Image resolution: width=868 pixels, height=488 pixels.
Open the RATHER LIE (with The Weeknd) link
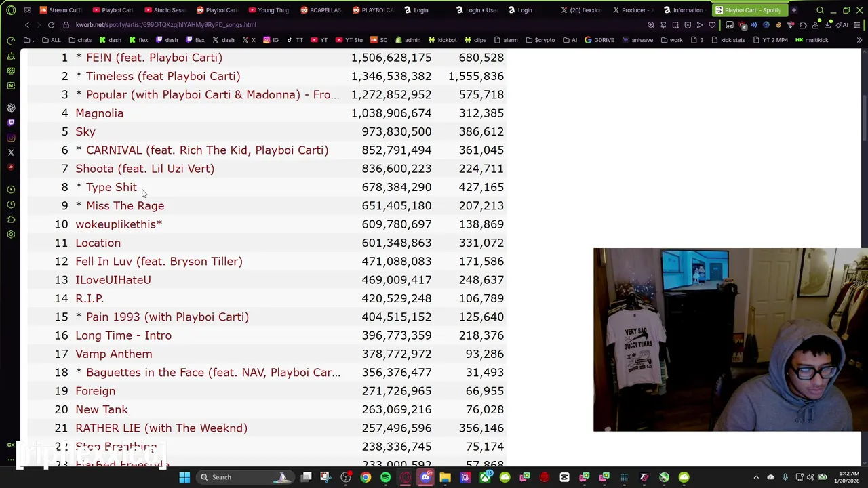point(161,428)
